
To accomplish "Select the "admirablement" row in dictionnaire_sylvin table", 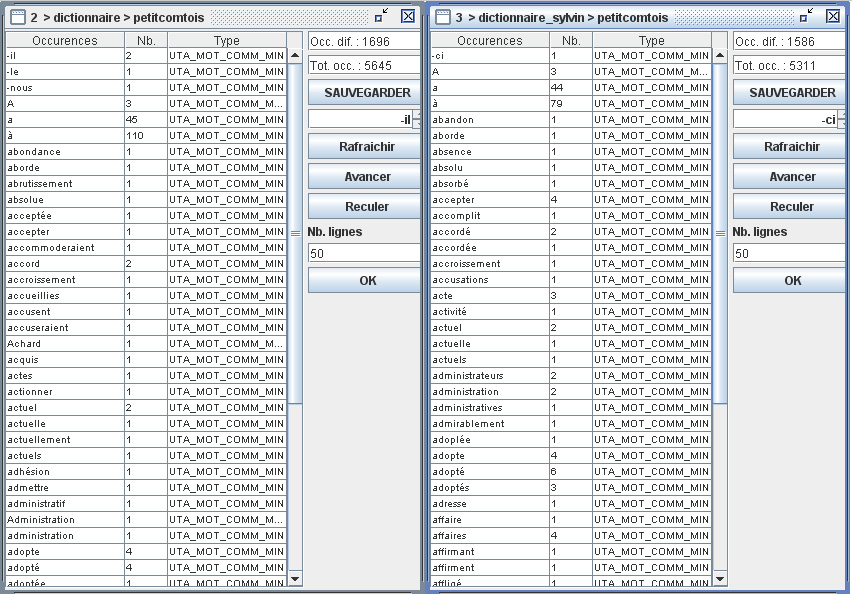I will (x=490, y=424).
